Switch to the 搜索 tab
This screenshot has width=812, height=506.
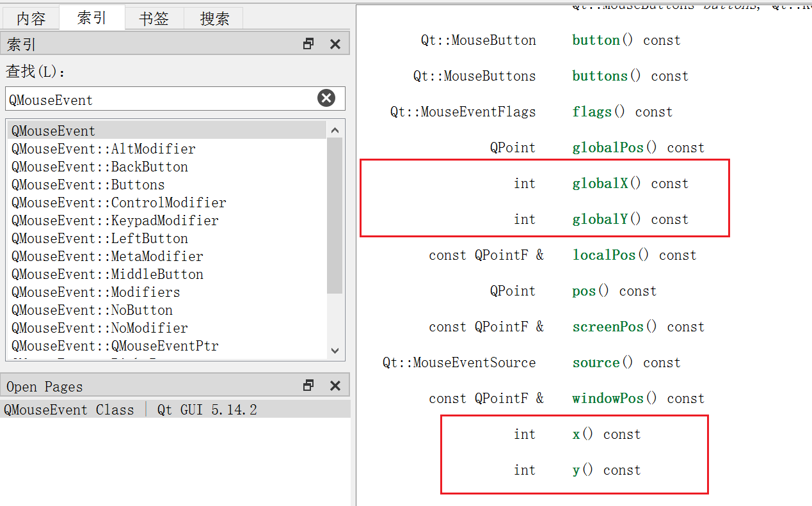tap(214, 19)
